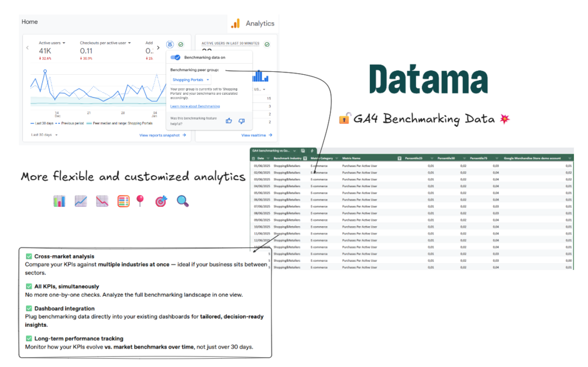Click the green check next to Dashboard integration
Screen dimensions: 588x367
pos(29,308)
